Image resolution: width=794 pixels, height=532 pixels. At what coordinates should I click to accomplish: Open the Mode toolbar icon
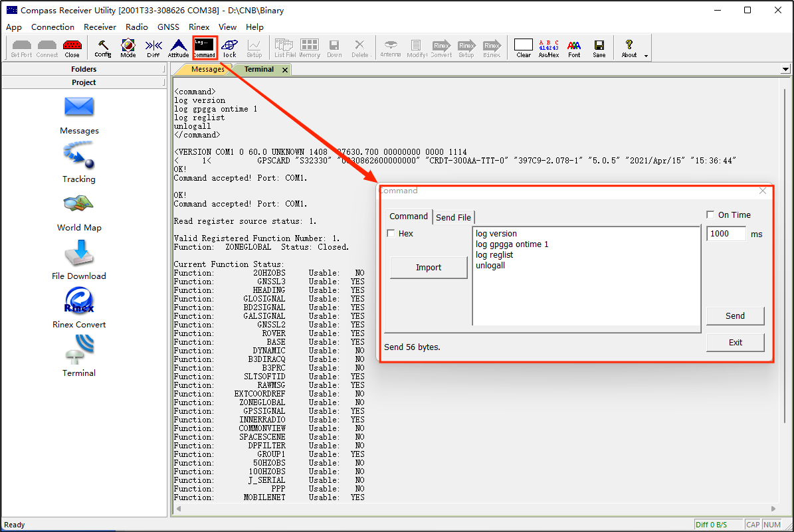[128, 48]
